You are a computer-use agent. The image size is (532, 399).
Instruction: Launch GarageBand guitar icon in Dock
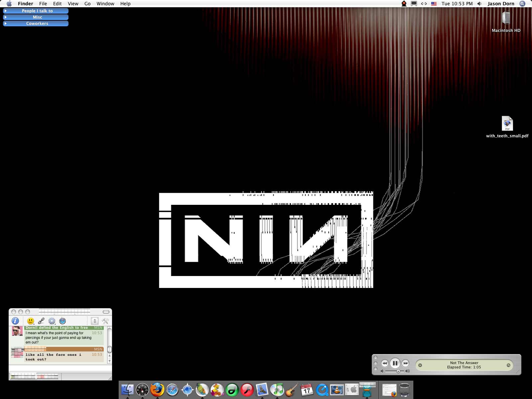tap(292, 389)
